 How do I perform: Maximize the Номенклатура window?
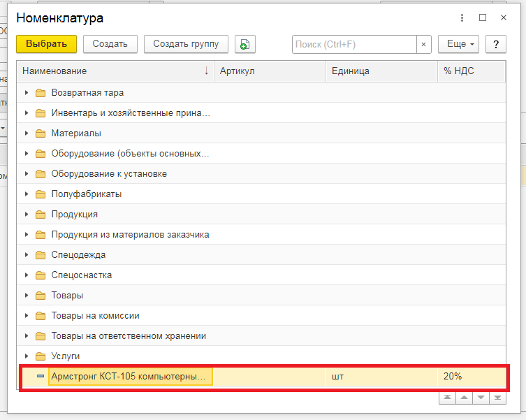tap(483, 17)
